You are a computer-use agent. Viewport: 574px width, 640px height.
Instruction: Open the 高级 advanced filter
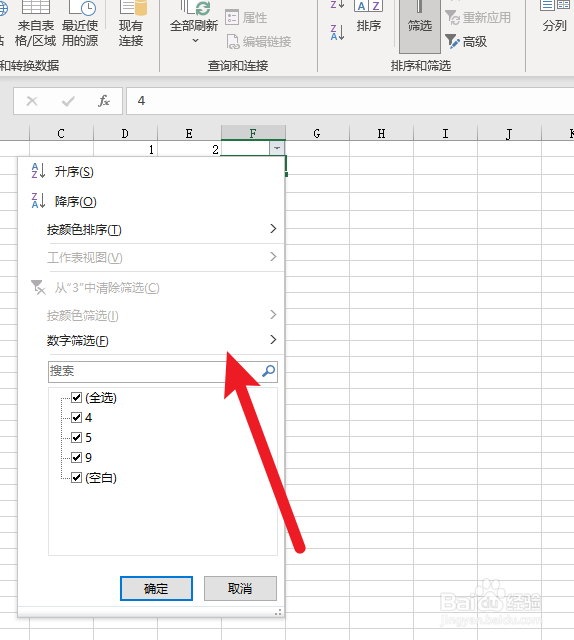pyautogui.click(x=466, y=42)
